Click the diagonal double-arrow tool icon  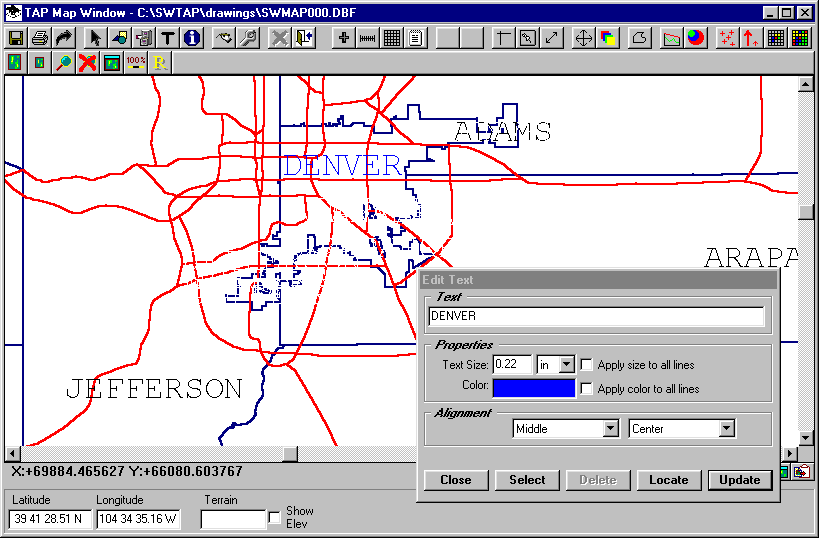coord(552,38)
